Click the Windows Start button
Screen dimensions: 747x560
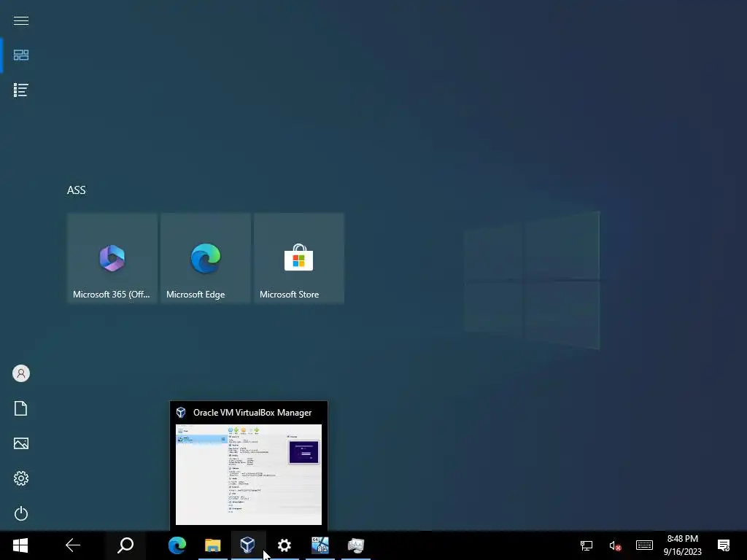(20, 545)
